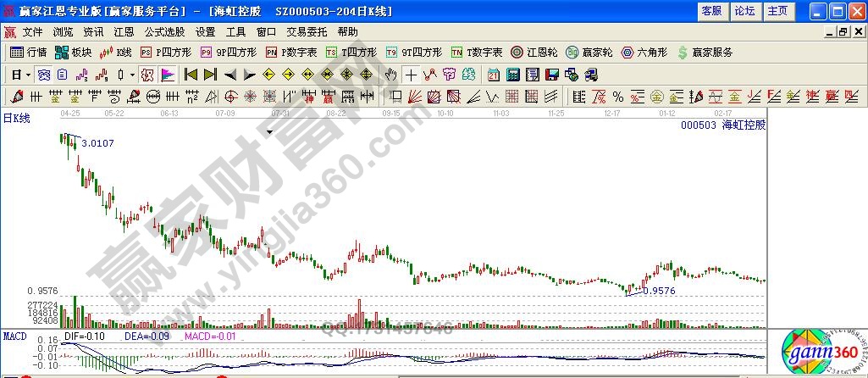
Task: Click the black triangle marker above chart
Action: [x=269, y=132]
